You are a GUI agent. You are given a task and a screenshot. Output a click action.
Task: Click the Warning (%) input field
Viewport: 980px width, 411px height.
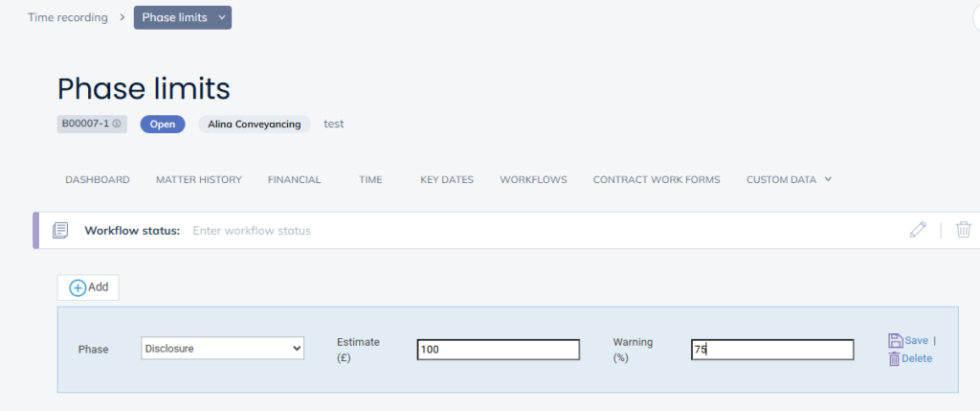[x=771, y=350]
